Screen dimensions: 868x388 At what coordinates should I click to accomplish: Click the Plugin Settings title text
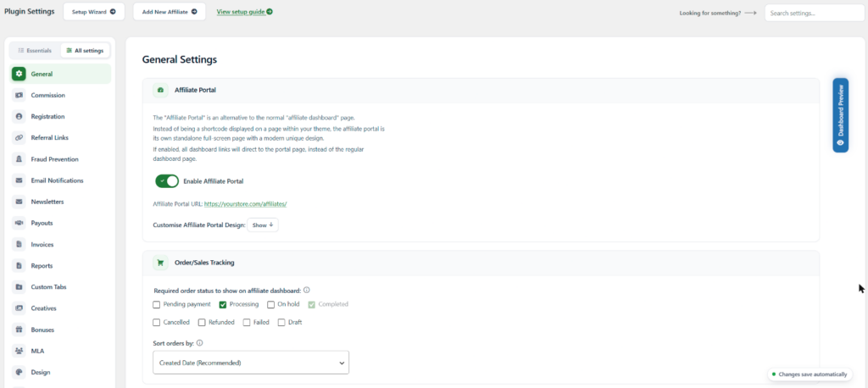[x=30, y=12]
